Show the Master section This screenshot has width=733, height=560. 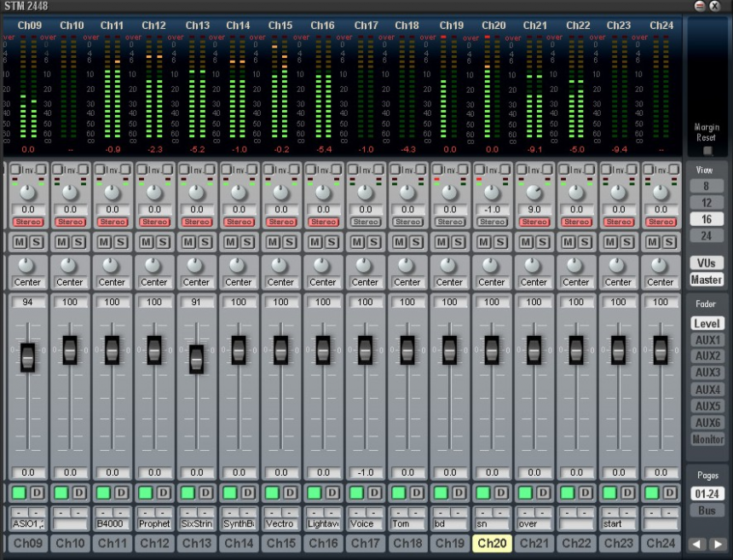[707, 280]
